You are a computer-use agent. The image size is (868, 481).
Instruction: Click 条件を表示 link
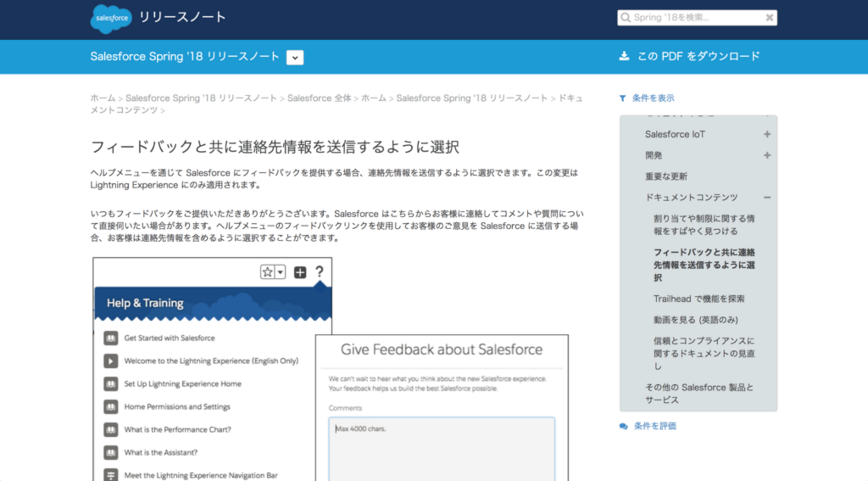click(x=653, y=98)
